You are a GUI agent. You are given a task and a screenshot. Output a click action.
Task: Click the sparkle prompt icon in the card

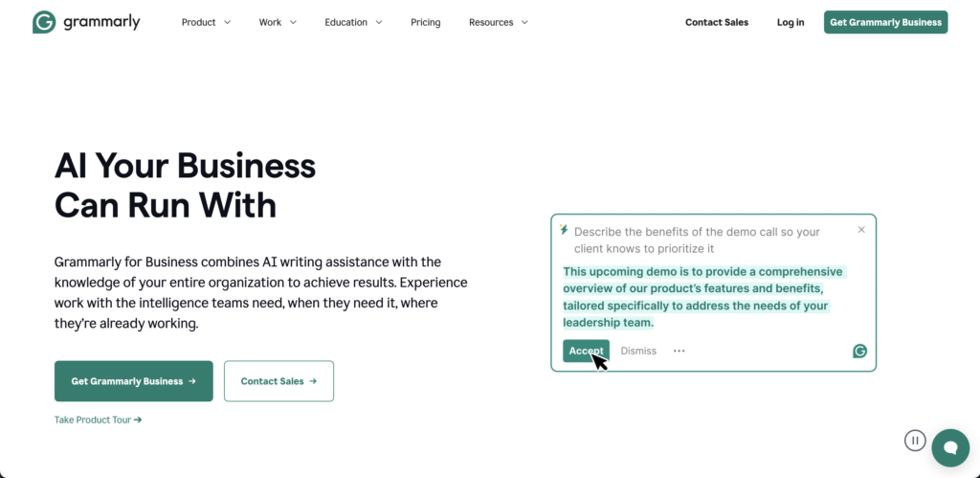565,230
